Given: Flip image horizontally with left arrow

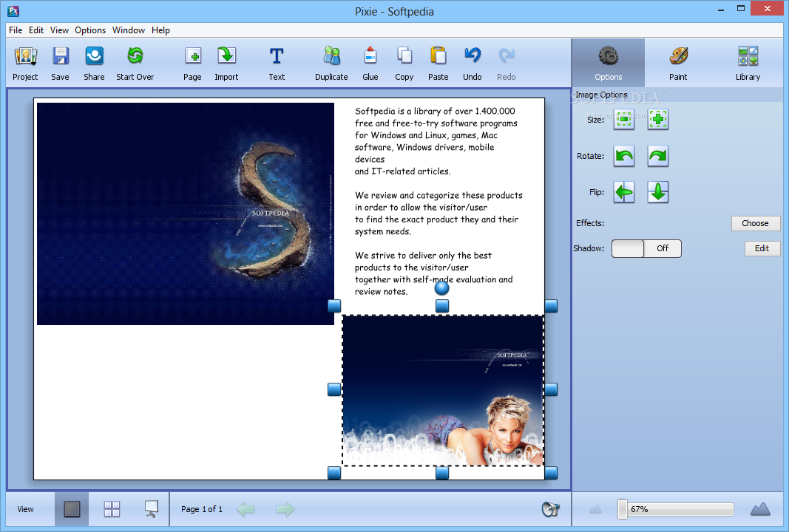Looking at the screenshot, I should click(x=624, y=192).
